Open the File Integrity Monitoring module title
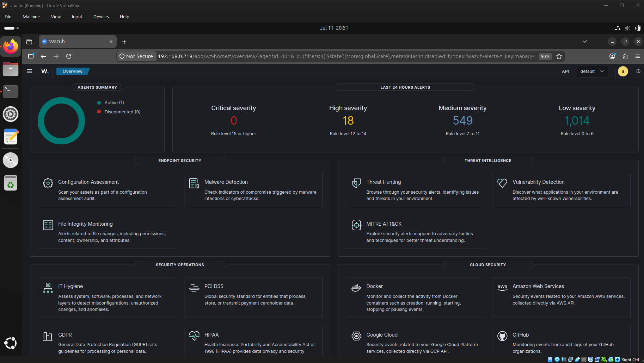 (x=85, y=224)
